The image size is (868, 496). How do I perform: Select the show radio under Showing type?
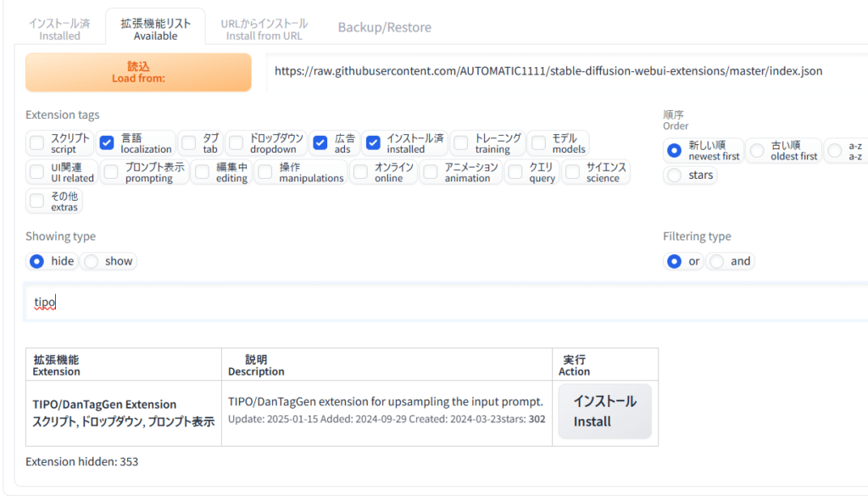pyautogui.click(x=92, y=261)
